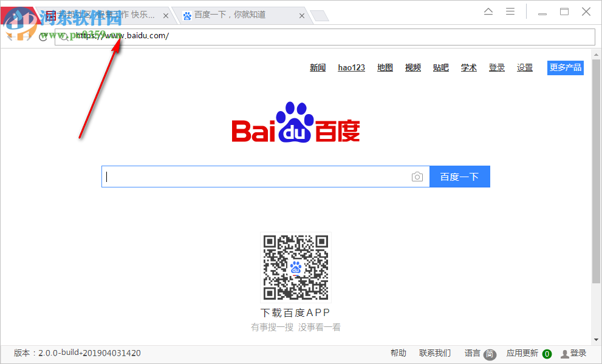Viewport: 602px width, 364px height.
Task: Open Baidu 设置 settings link
Action: tap(524, 67)
